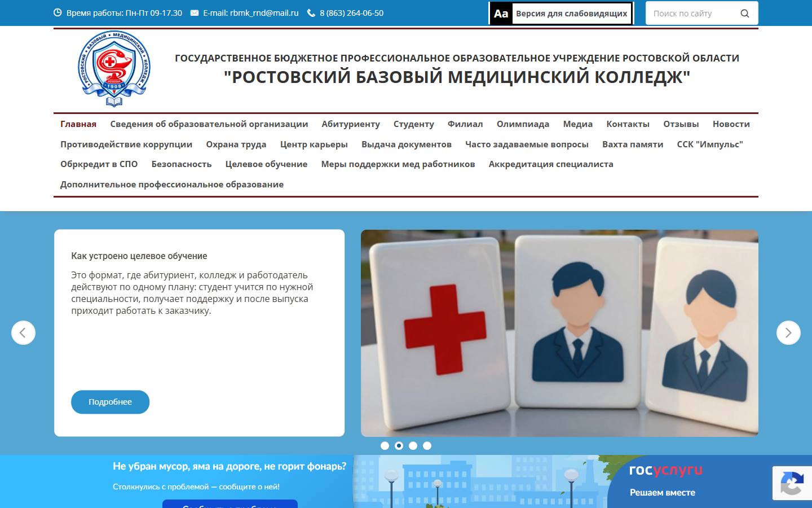
Task: Open the Олимпиада menu item
Action: (x=523, y=124)
